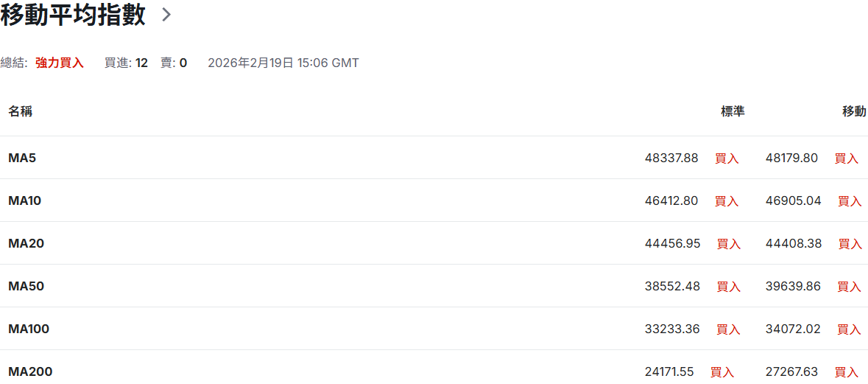Open the 移動平均指數 heading link
The height and width of the screenshot is (384, 868).
click(73, 15)
